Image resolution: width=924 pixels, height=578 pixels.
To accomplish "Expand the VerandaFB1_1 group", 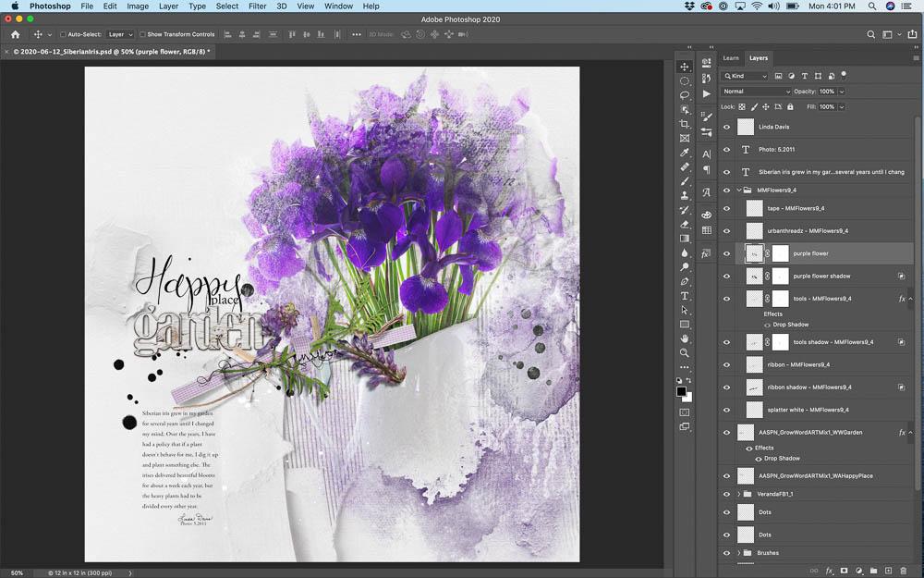I will click(x=739, y=494).
